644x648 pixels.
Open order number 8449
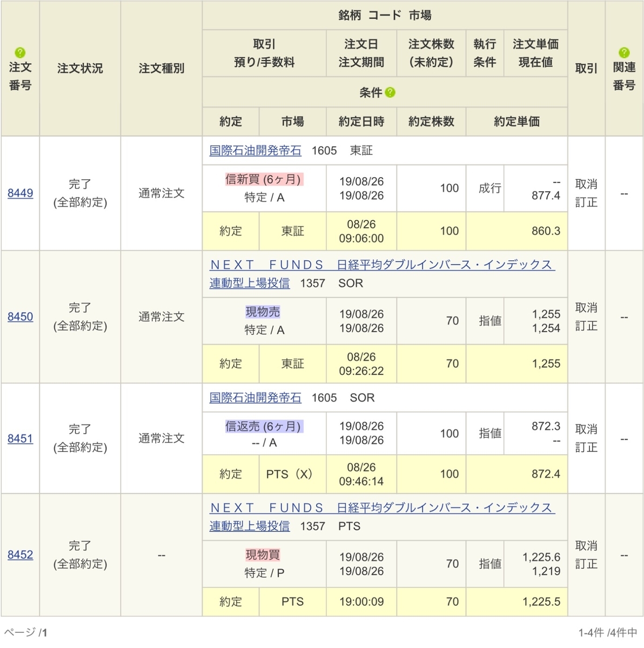point(20,193)
